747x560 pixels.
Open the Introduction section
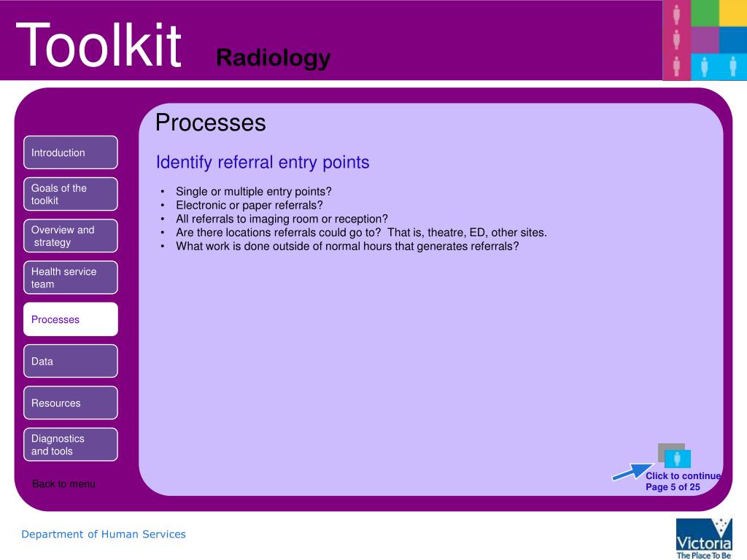coord(71,152)
